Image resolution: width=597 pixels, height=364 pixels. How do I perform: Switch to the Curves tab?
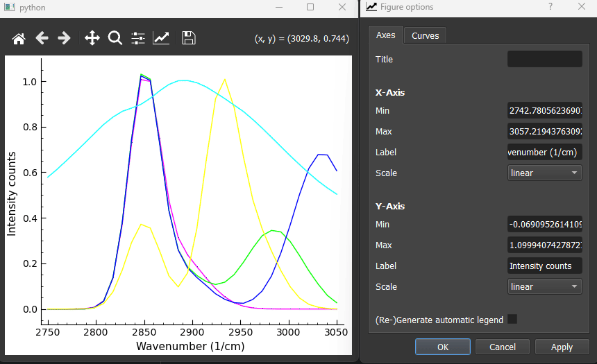[426, 36]
